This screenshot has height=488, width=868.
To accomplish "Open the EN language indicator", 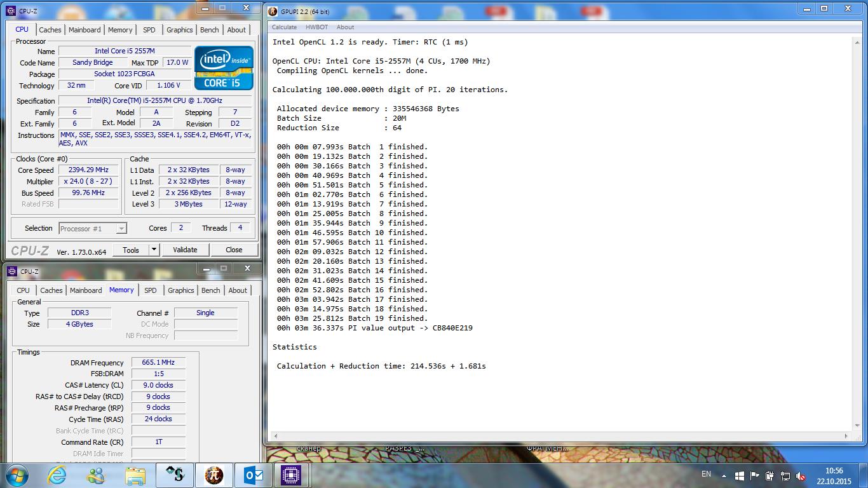I will pos(706,474).
